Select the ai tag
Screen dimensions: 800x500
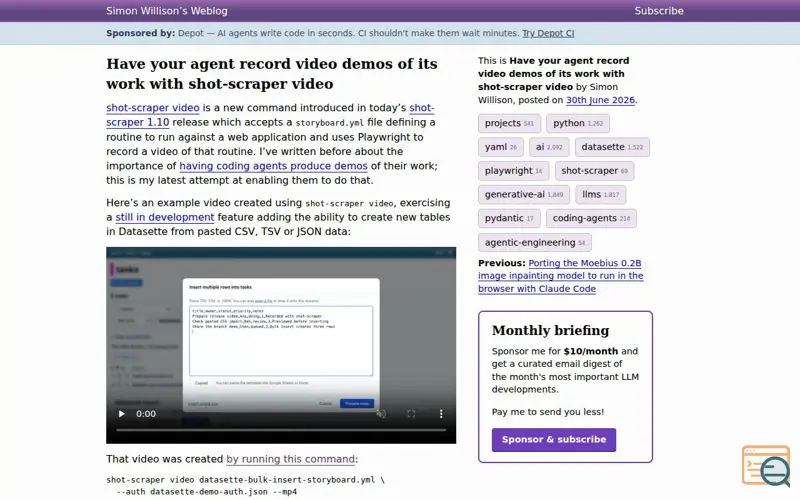(x=549, y=147)
